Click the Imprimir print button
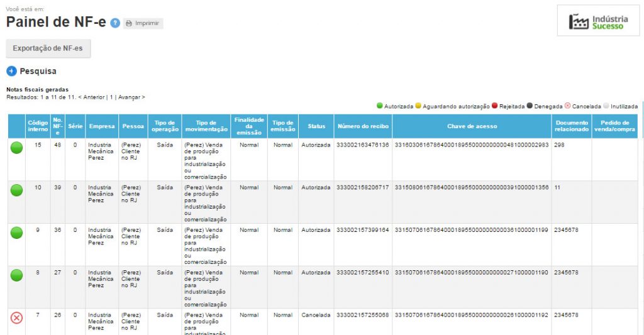This screenshot has height=335, width=644. (143, 23)
